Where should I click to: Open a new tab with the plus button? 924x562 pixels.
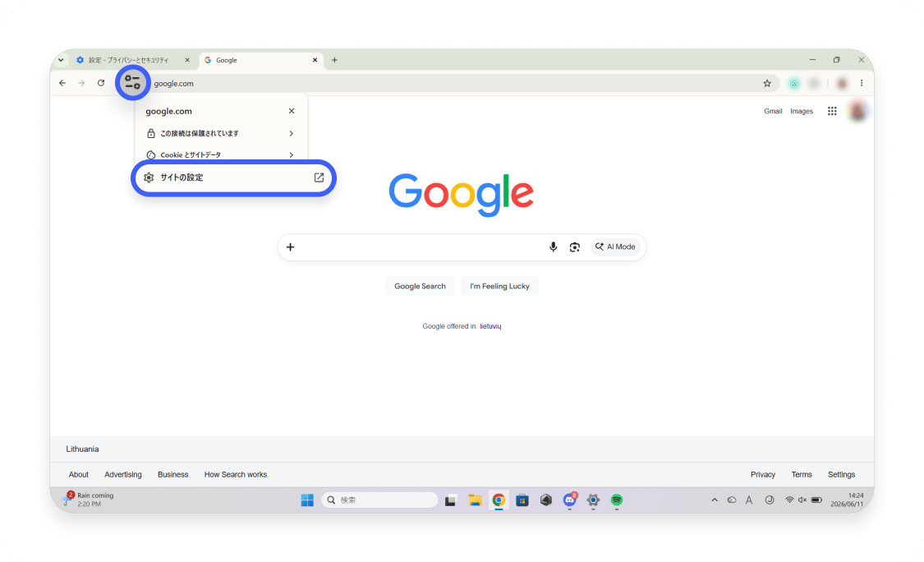pyautogui.click(x=334, y=59)
